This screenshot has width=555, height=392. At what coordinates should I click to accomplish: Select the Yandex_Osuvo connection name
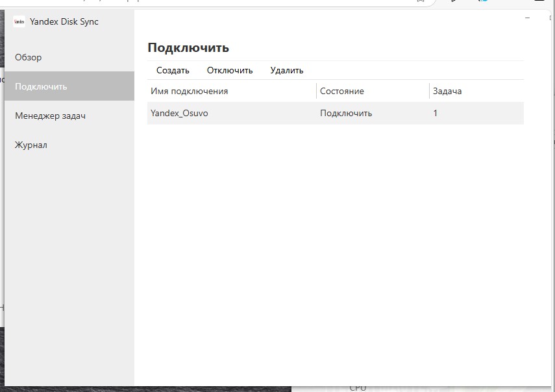[x=179, y=113]
